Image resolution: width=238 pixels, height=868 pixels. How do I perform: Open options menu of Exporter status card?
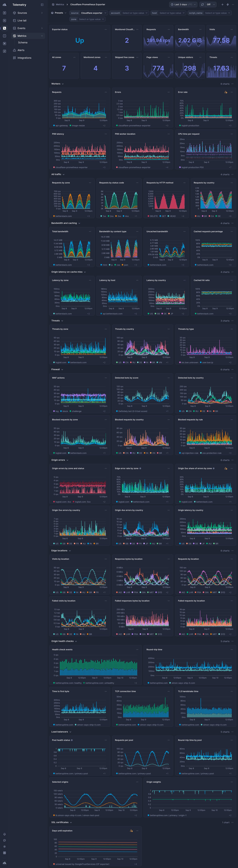click(106, 29)
